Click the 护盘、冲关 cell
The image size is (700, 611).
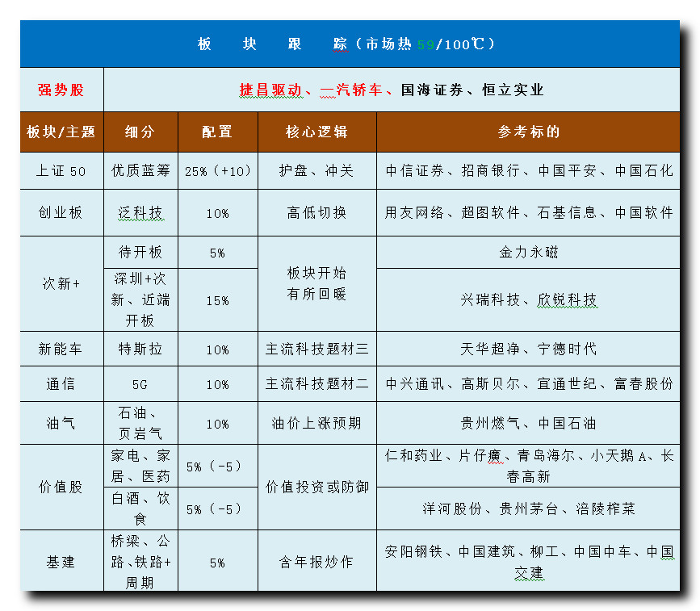tap(317, 171)
